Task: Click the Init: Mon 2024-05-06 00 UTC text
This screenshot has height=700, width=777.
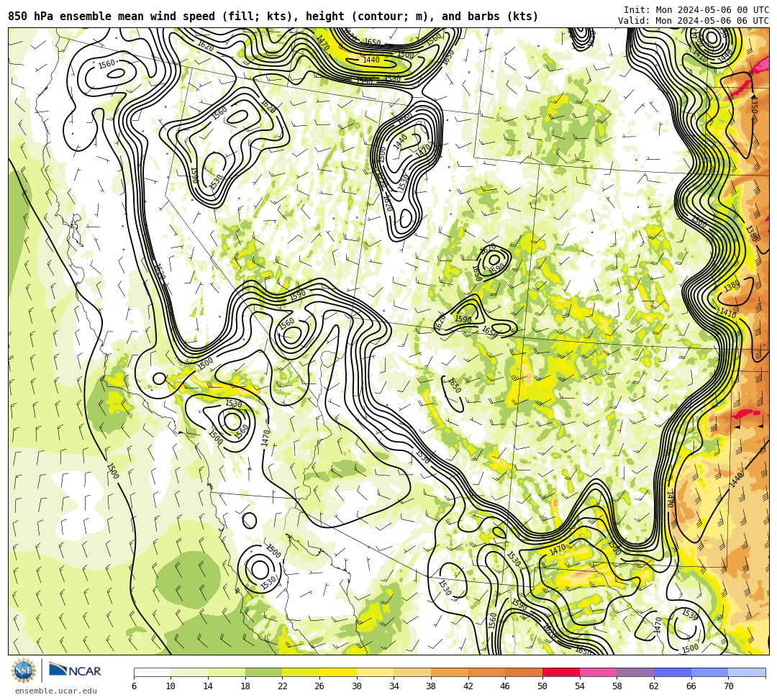Action: (696, 10)
